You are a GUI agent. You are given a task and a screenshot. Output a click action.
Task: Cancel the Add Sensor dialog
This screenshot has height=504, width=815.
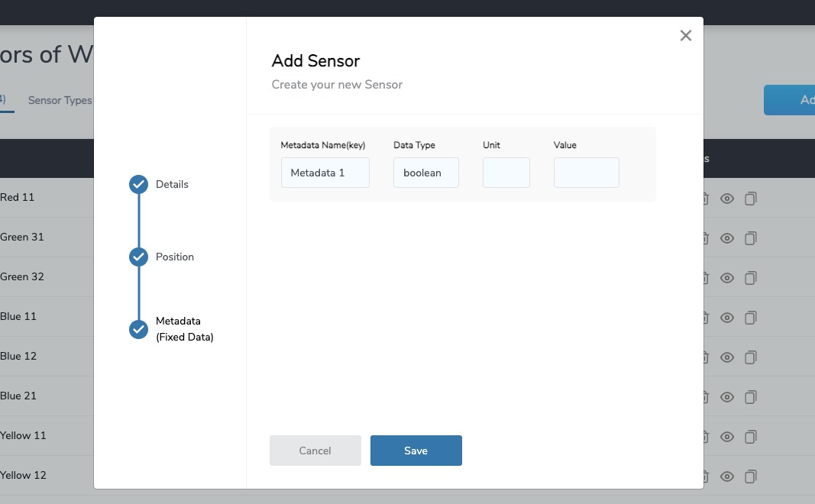pyautogui.click(x=315, y=451)
